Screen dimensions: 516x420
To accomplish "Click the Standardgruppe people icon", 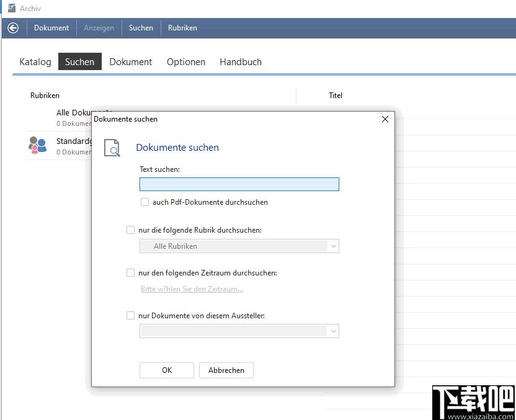I will pos(37,145).
